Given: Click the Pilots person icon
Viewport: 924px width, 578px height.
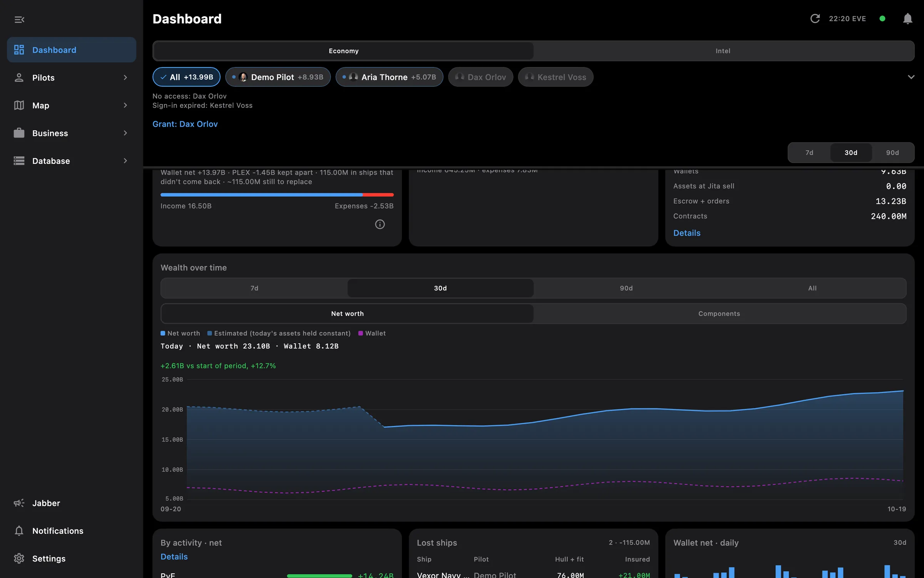Looking at the screenshot, I should (x=19, y=77).
